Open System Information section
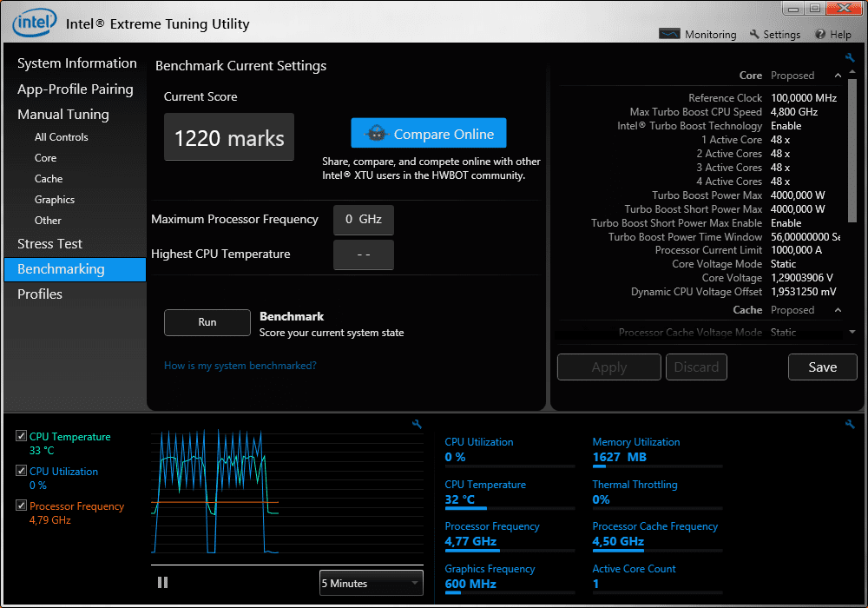868x608 pixels. (77, 63)
